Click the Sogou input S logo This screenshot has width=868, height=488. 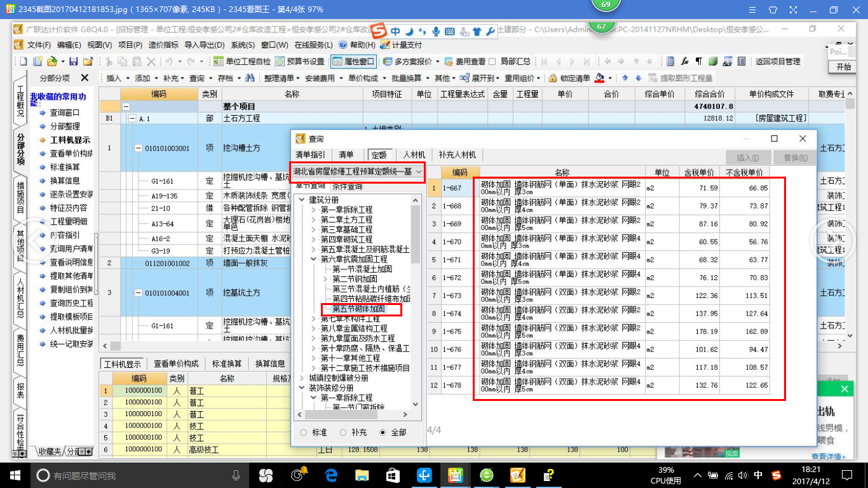[x=379, y=31]
